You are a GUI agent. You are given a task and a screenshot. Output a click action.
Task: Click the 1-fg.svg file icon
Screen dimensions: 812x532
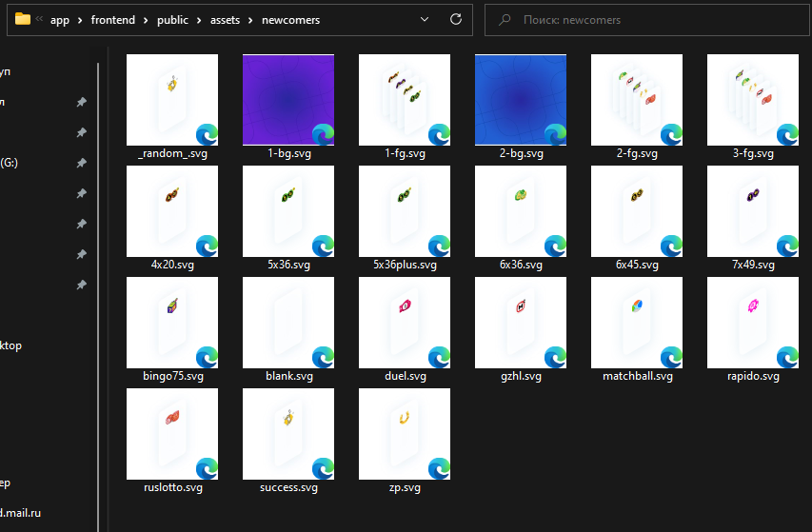click(x=405, y=100)
